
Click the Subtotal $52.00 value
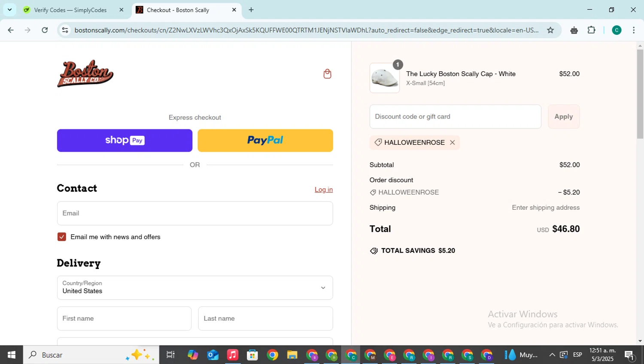coord(569,165)
